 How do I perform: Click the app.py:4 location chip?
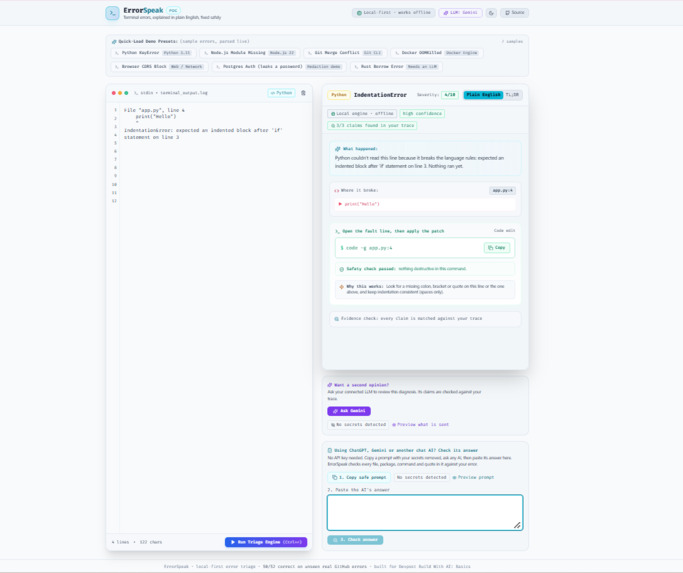pos(502,190)
